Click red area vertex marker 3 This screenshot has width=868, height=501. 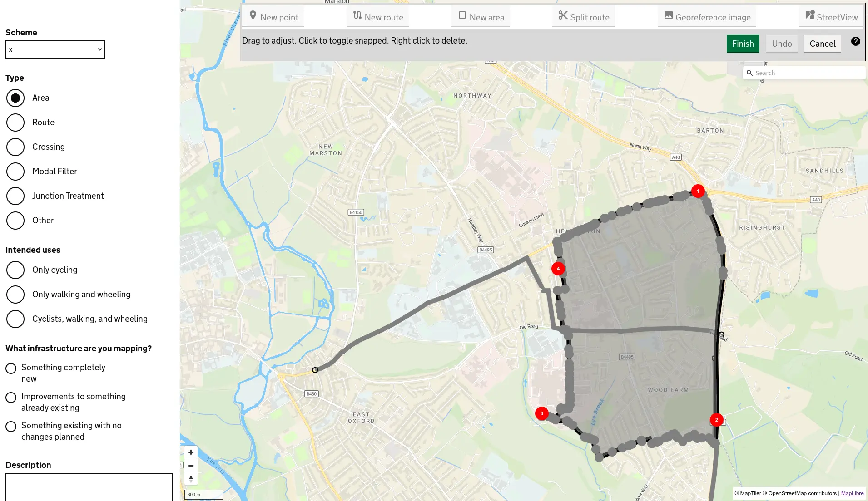(x=541, y=413)
